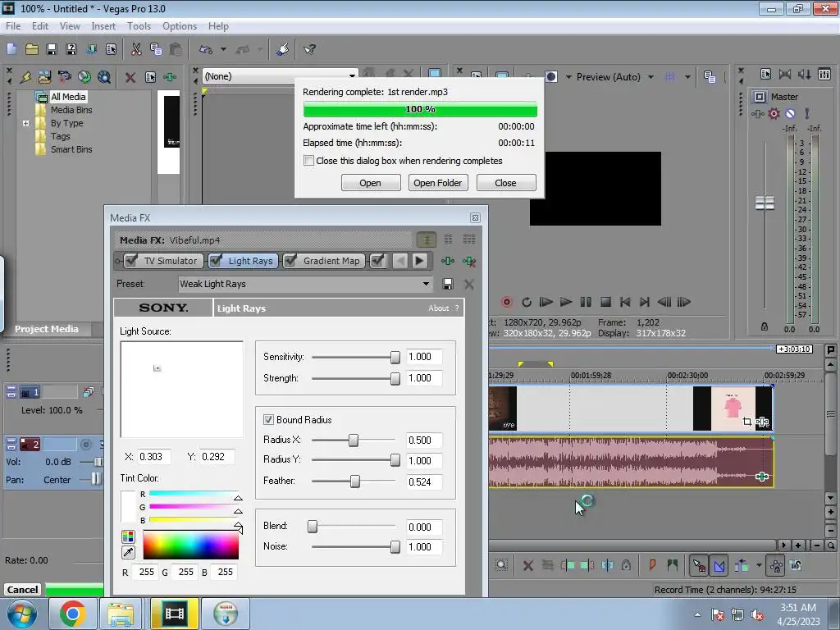Show hidden tray icons arrow
Image resolution: width=840 pixels, height=630 pixels.
[x=697, y=614]
